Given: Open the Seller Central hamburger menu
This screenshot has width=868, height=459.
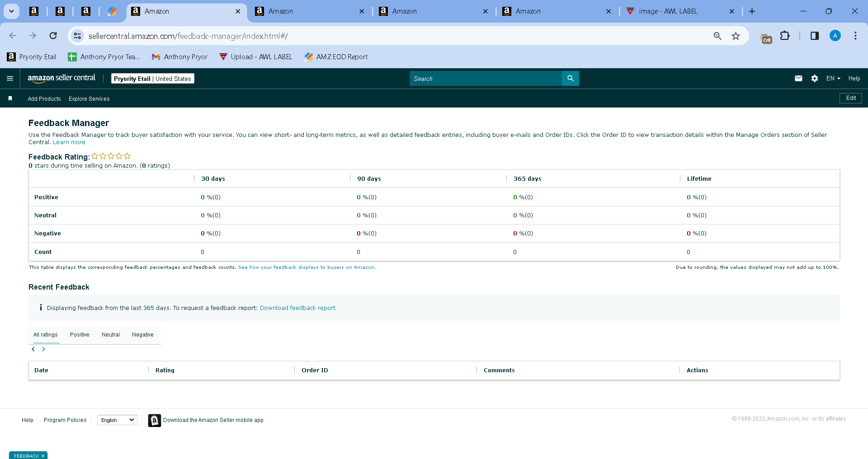Looking at the screenshot, I should click(x=10, y=79).
